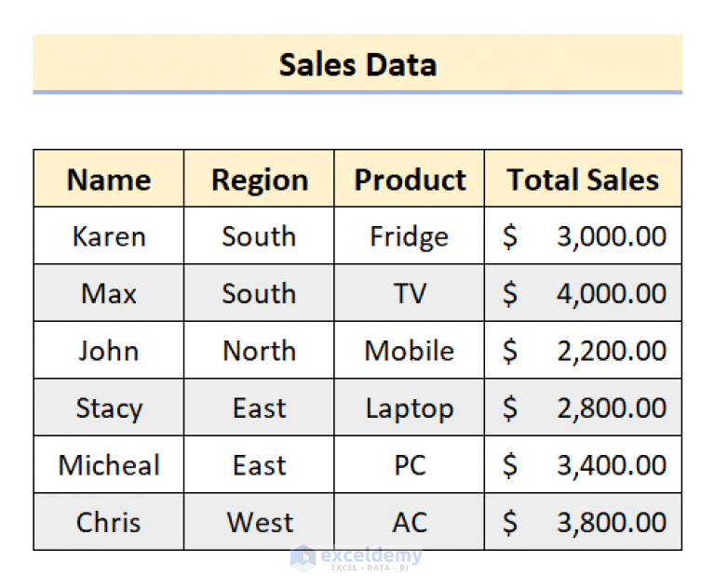The height and width of the screenshot is (588, 714).
Task: Select the Product header cell
Action: 410,179
